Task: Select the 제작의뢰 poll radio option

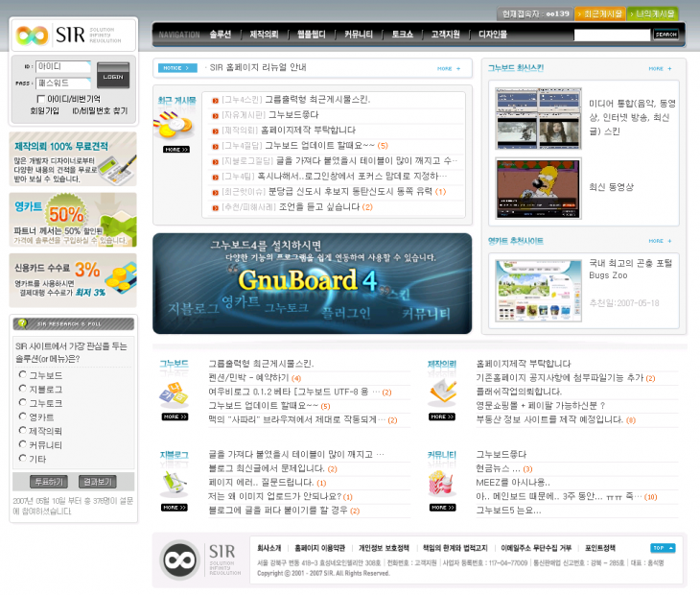Action: [22, 430]
